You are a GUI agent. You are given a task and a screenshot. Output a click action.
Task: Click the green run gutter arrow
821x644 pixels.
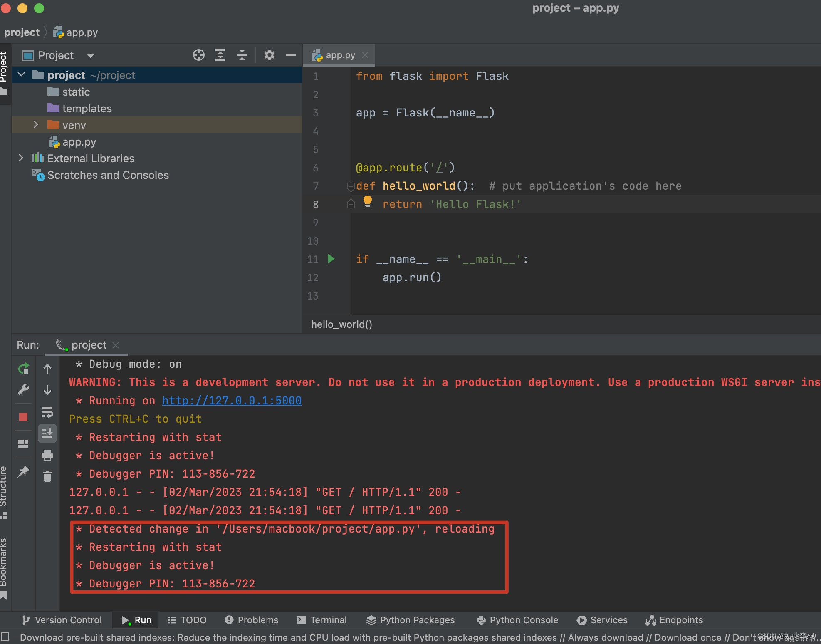point(331,259)
